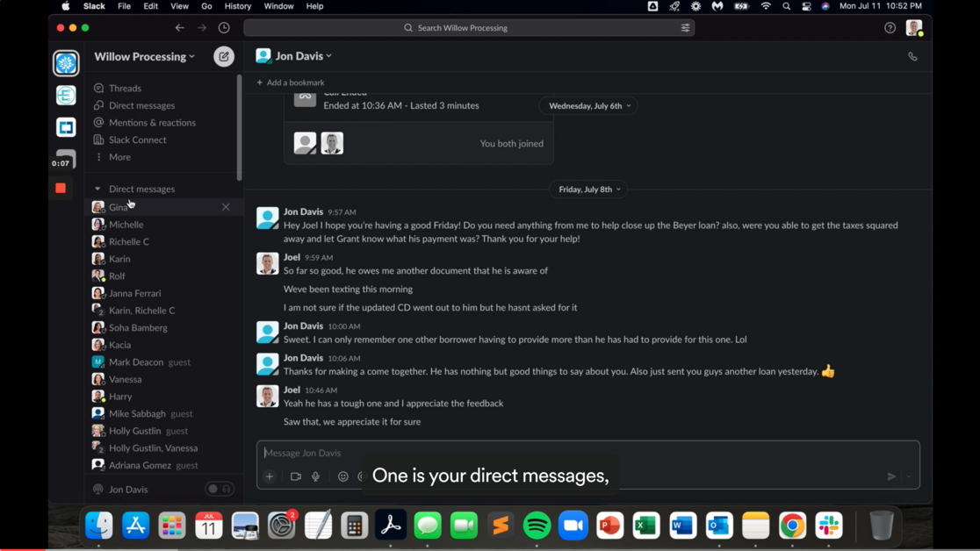Image resolution: width=980 pixels, height=551 pixels.
Task: Select Mentions & reactions in sidebar
Action: point(152,123)
